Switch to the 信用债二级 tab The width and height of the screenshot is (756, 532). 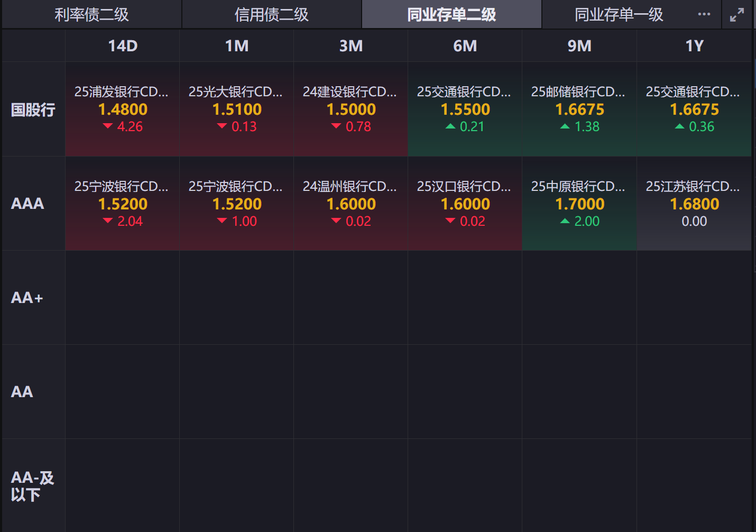272,14
